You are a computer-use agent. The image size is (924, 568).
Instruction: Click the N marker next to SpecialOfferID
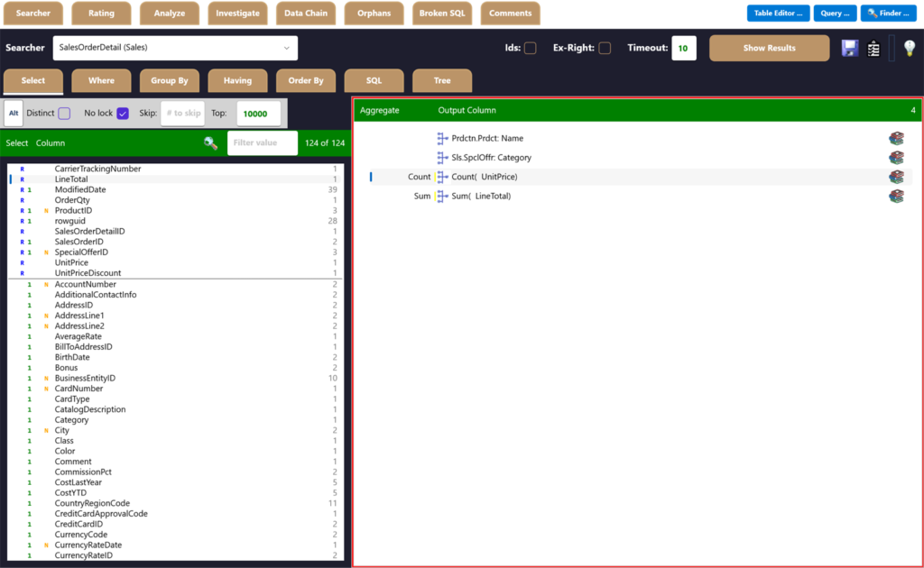pos(46,252)
